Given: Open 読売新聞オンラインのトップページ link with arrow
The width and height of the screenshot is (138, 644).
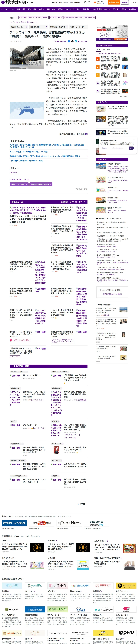Looking at the screenshot, I should tap(74, 202).
